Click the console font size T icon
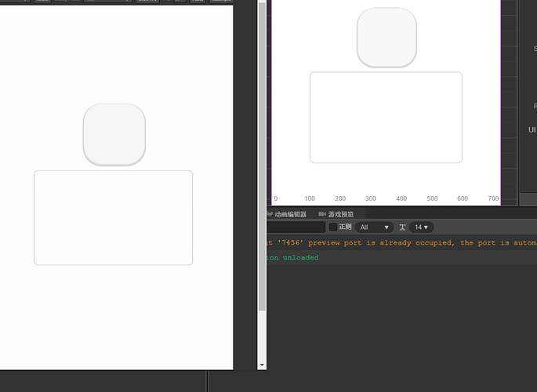 tap(402, 227)
